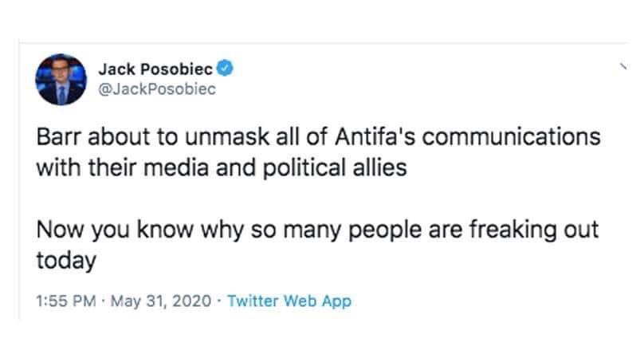
Task: Click the word "Barr" starting the tweet
Action: (x=55, y=136)
